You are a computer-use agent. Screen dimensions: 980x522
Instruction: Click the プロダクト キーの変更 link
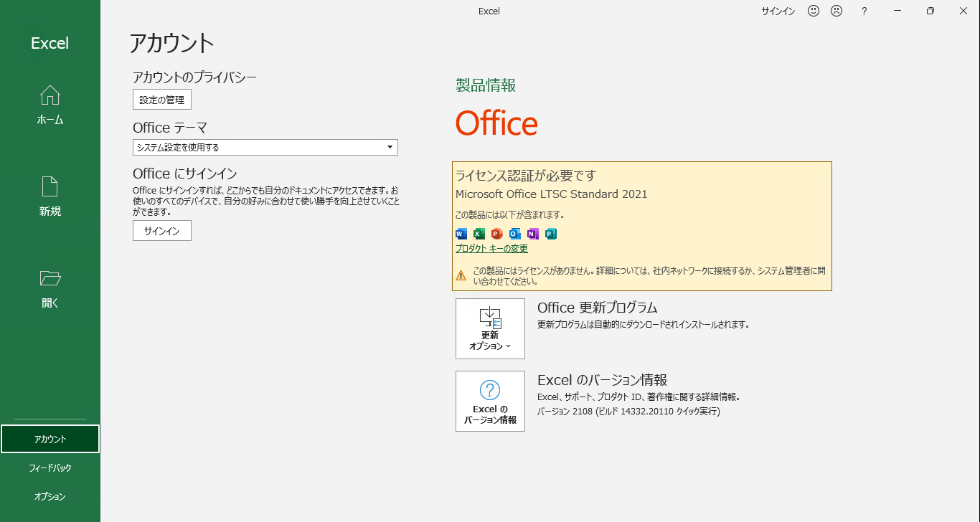point(491,249)
